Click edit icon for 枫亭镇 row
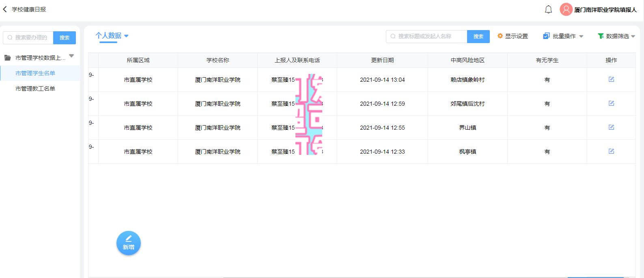This screenshot has height=278, width=644. (611, 151)
